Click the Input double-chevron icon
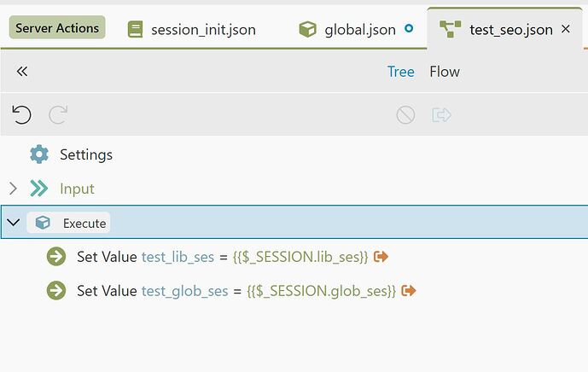 tap(39, 189)
